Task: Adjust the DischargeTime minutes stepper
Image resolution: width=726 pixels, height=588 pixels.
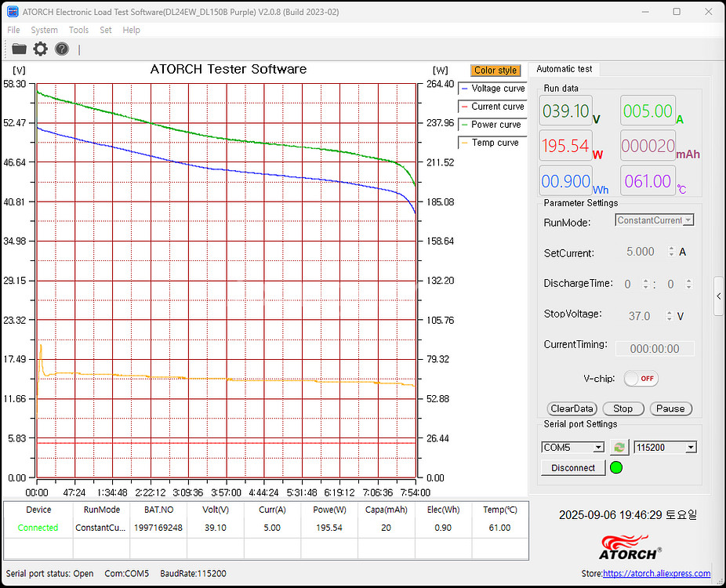Action: point(689,284)
